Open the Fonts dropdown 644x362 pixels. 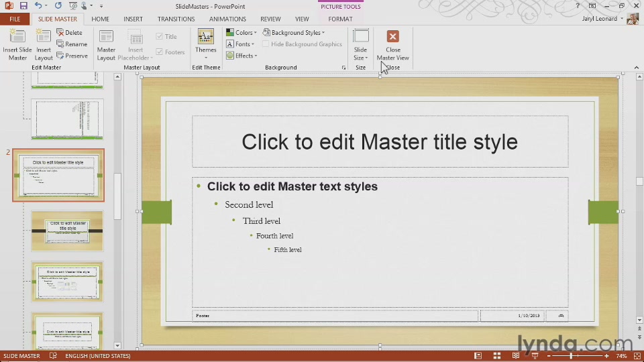pos(240,44)
